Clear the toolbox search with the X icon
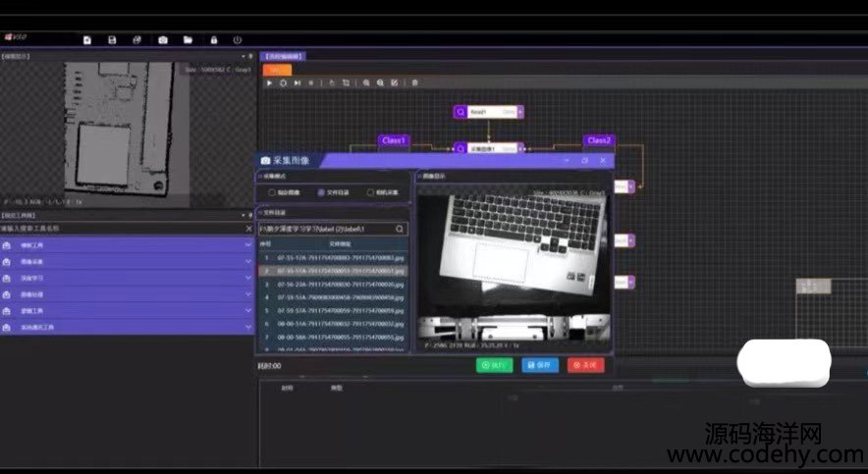The width and height of the screenshot is (868, 474). (x=249, y=229)
